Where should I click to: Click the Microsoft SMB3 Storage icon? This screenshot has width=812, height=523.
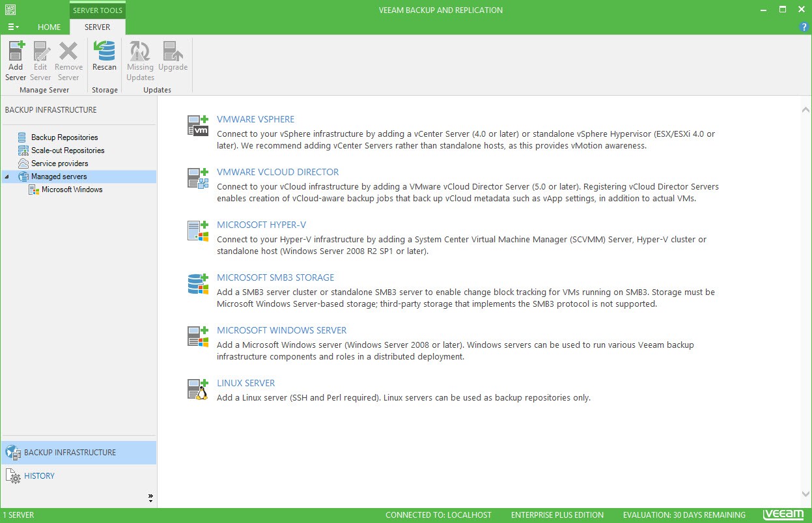(198, 284)
